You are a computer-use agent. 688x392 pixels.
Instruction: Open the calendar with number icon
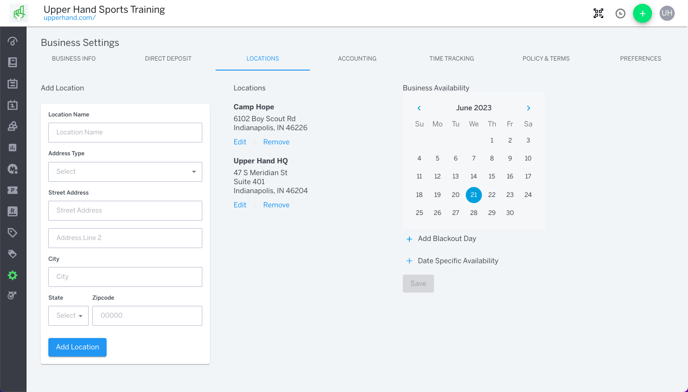click(x=13, y=105)
